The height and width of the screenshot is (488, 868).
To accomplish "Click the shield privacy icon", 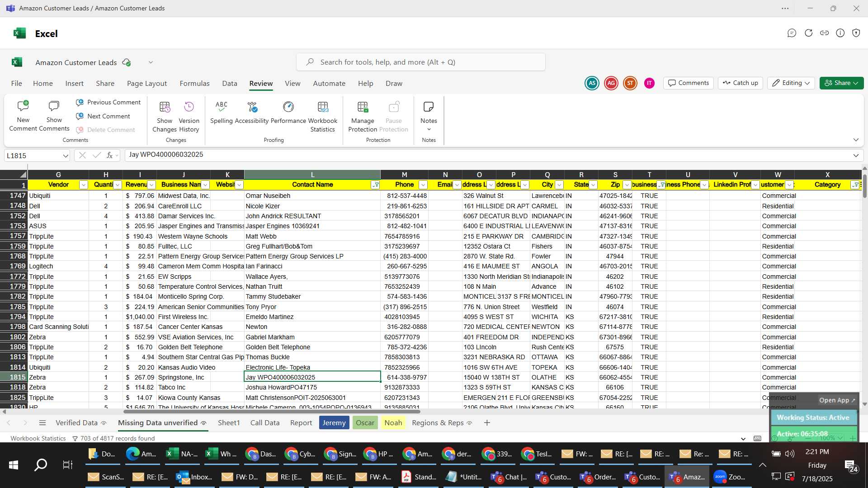I will 856,33.
